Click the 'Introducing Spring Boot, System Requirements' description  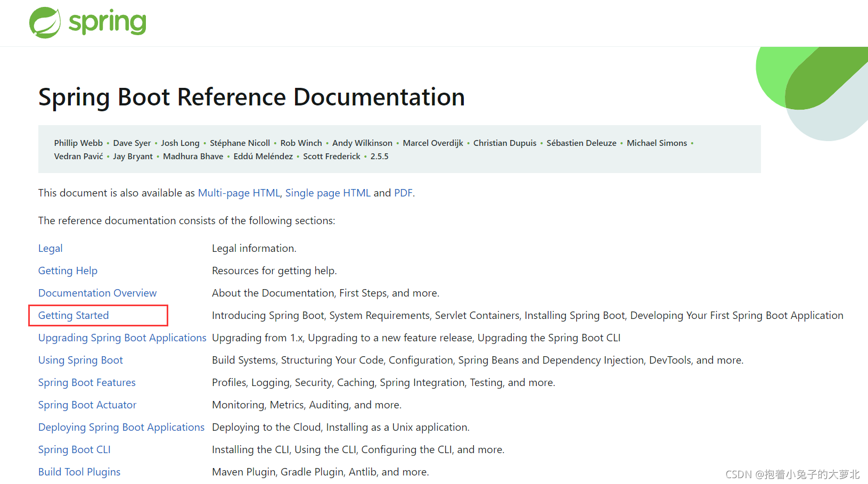[528, 316]
